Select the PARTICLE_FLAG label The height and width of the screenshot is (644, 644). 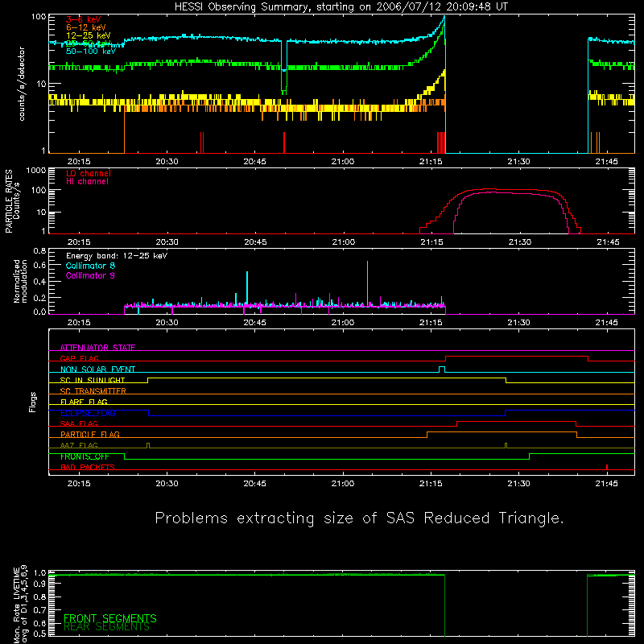tap(90, 435)
